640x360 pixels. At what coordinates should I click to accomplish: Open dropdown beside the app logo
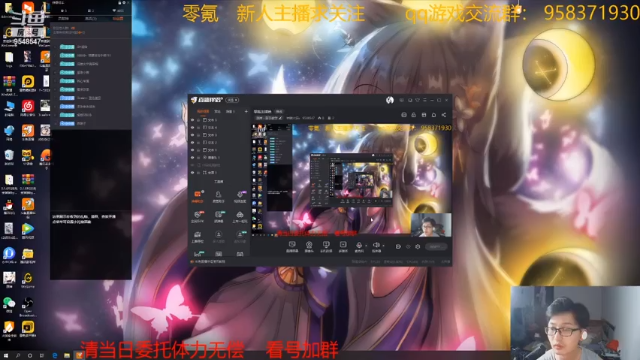tap(232, 100)
